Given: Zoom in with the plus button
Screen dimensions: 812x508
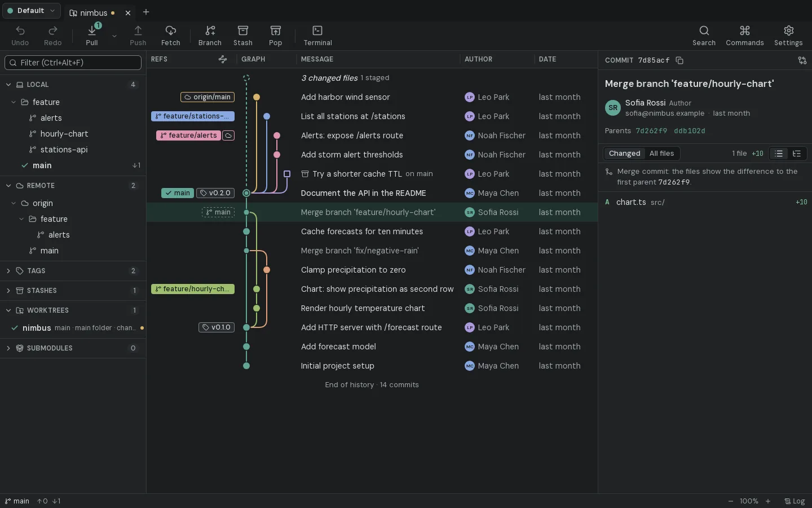Looking at the screenshot, I should click(x=767, y=501).
